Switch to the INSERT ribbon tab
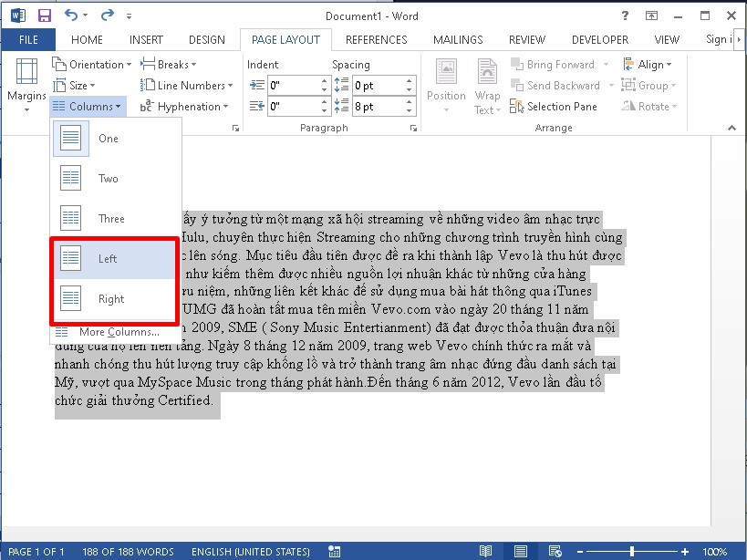This screenshot has height=560, width=747. (146, 40)
